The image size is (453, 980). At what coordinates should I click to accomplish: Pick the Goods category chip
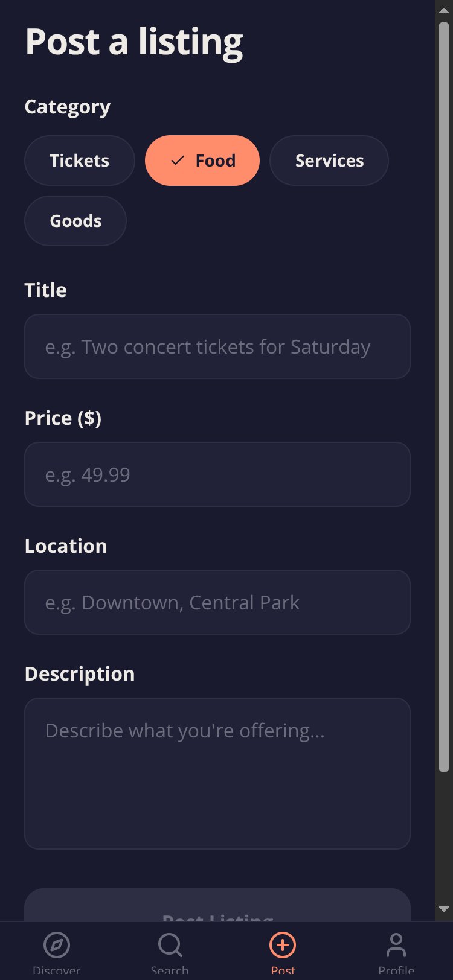point(75,221)
